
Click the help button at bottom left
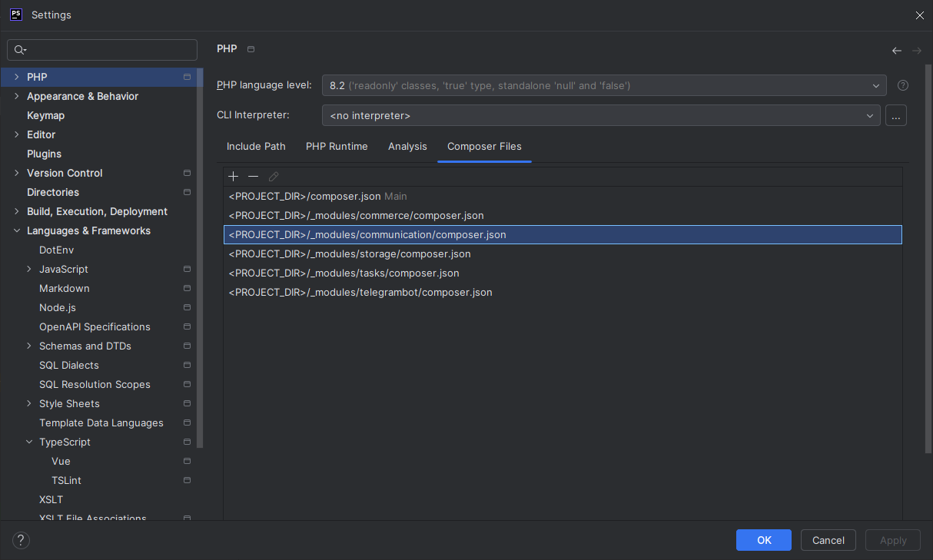[21, 540]
